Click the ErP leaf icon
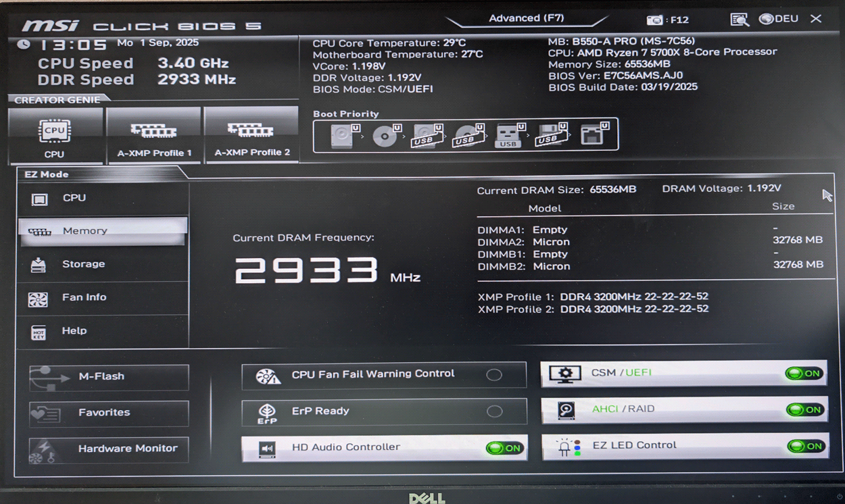The width and height of the screenshot is (845, 504). pos(267,413)
